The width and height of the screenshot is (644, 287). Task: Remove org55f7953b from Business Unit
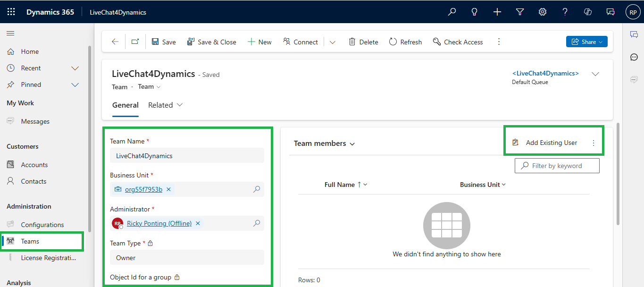[168, 189]
